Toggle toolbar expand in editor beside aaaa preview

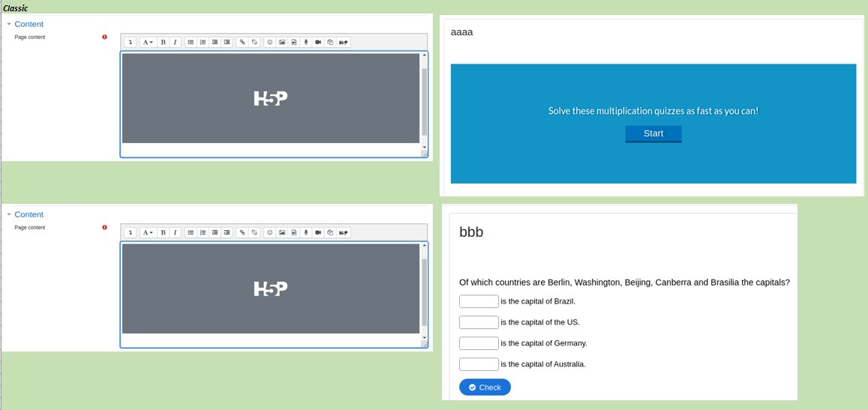click(131, 42)
